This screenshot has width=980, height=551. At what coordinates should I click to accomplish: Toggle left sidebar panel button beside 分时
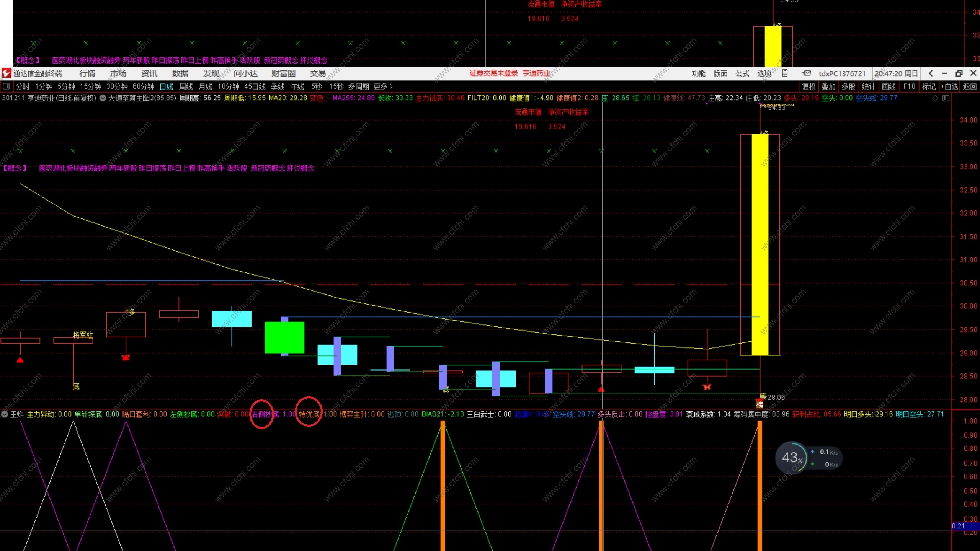click(6, 86)
